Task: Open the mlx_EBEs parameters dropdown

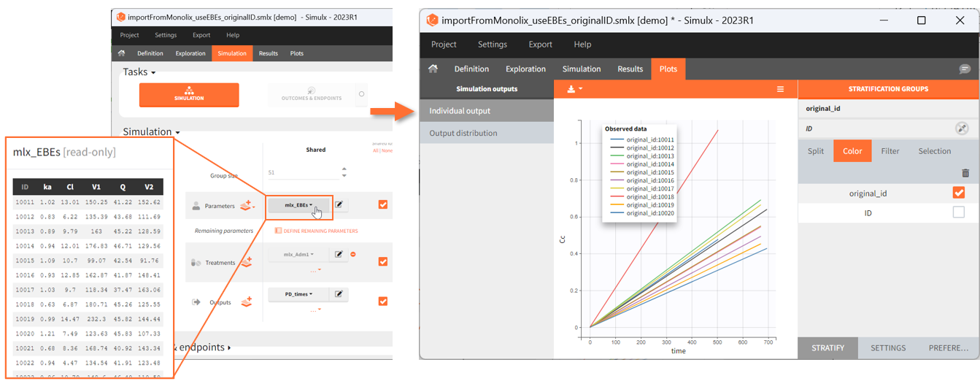Action: coord(299,206)
